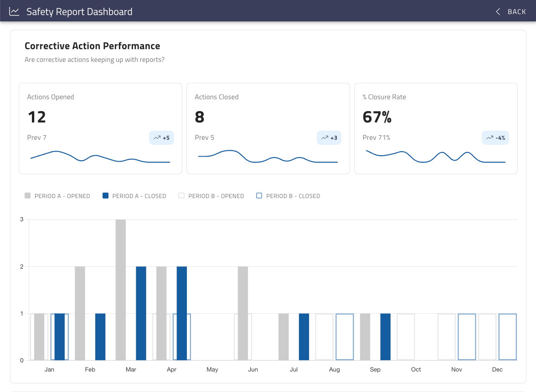Click the November Period B closed outlined bar
536x392 pixels.
(x=467, y=337)
